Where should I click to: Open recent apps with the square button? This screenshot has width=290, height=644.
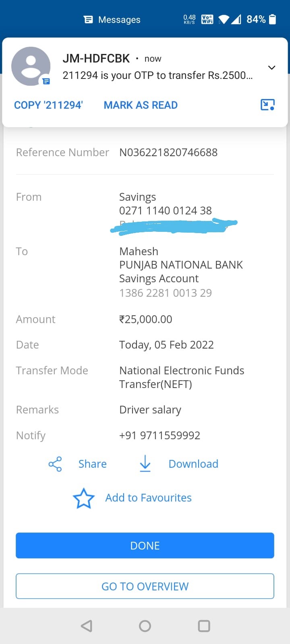pyautogui.click(x=204, y=626)
